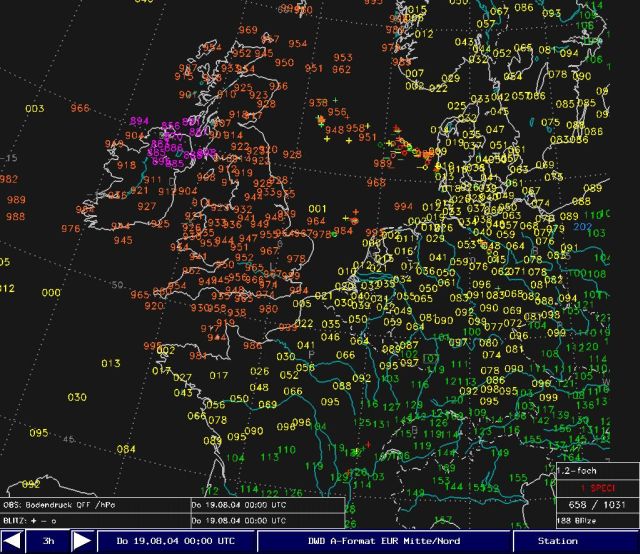Click the red 1 SPECI indicator
Viewport: 640px width, 554px height.
(x=597, y=487)
